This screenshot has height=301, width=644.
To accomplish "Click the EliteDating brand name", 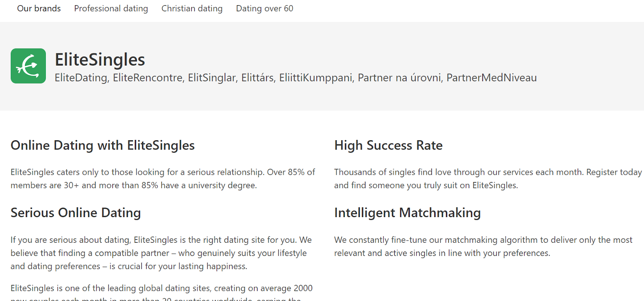I will pyautogui.click(x=81, y=78).
